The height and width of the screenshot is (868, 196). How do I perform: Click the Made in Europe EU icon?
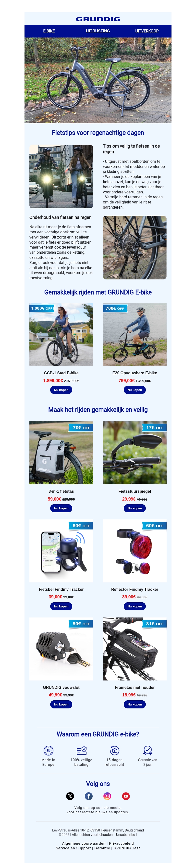49,750
